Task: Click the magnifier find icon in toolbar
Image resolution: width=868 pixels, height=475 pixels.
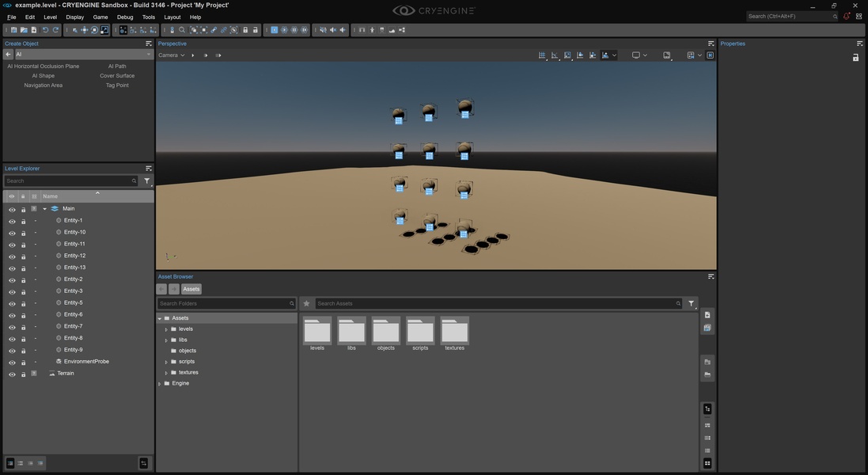Action: 182,30
